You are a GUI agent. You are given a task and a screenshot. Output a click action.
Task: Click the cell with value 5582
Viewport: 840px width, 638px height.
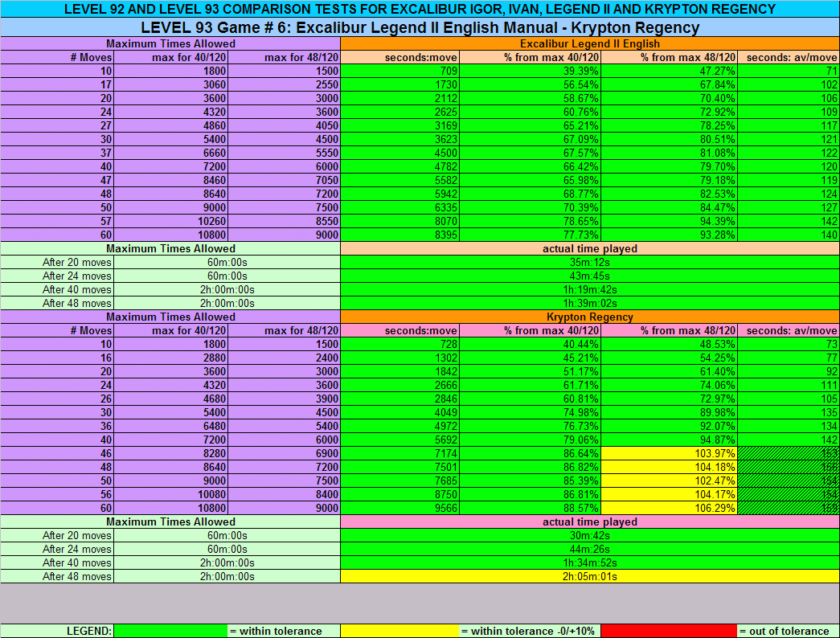click(400, 181)
